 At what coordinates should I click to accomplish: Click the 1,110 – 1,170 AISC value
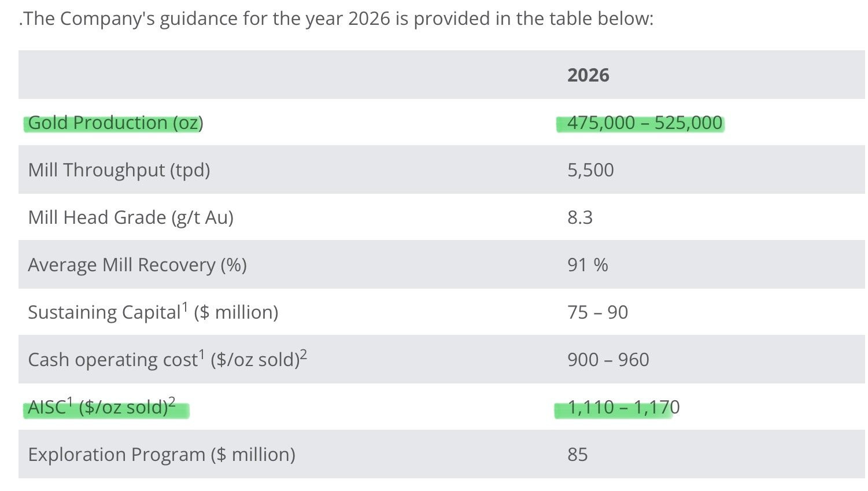[623, 407]
